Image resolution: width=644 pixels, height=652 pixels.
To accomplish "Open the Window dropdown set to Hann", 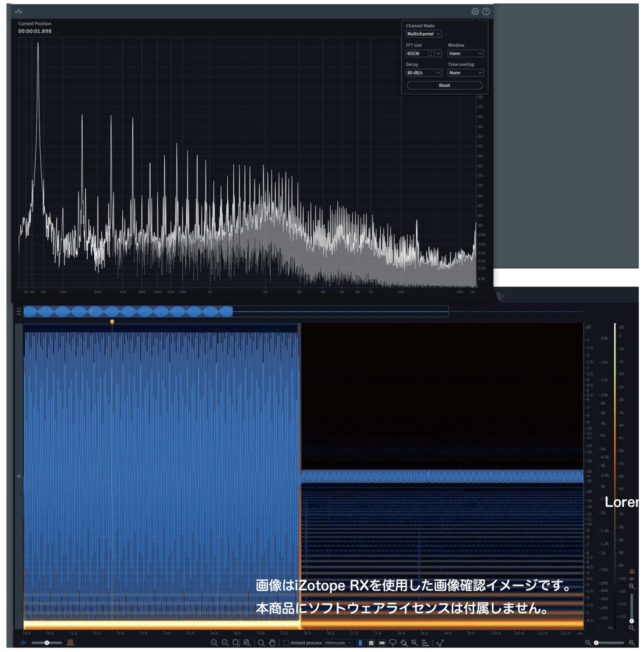I will click(x=465, y=53).
